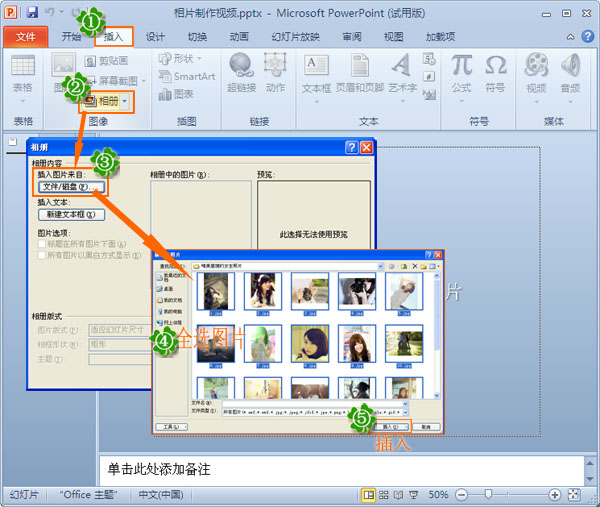The image size is (600, 507).
Task: Expand the 公式 (Equation) dropdown
Action: click(x=461, y=101)
